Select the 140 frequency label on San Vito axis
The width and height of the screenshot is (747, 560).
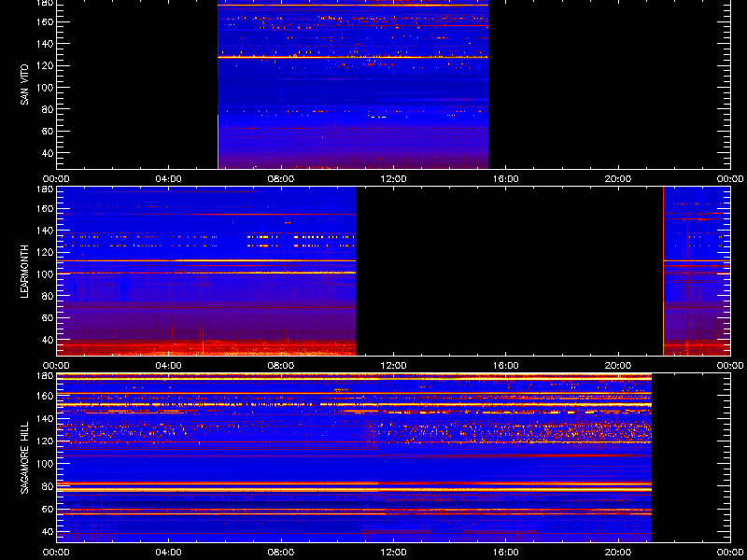coord(46,44)
